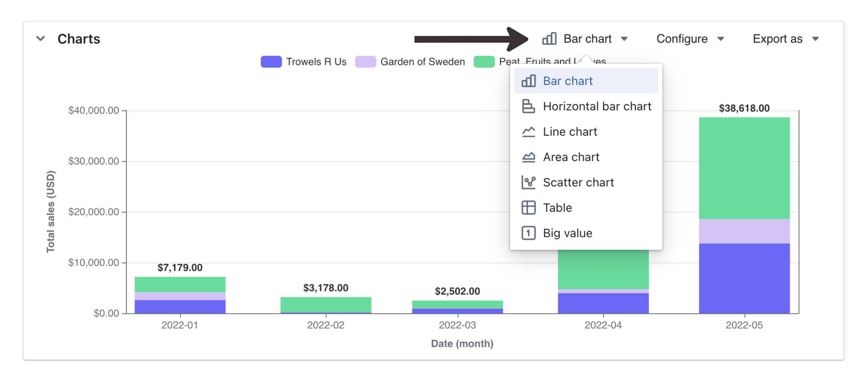Image resolution: width=868 pixels, height=382 pixels.
Task: Click the big value number icon
Action: click(x=528, y=233)
